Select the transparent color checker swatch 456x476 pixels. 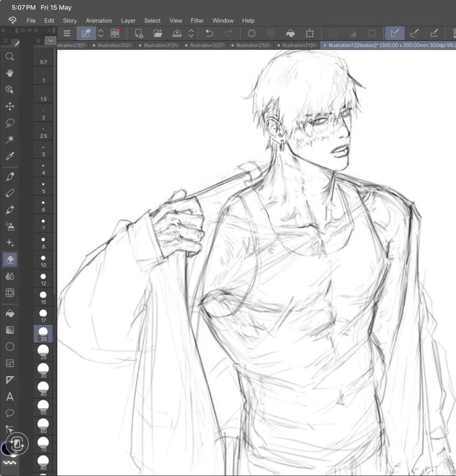pos(9,462)
